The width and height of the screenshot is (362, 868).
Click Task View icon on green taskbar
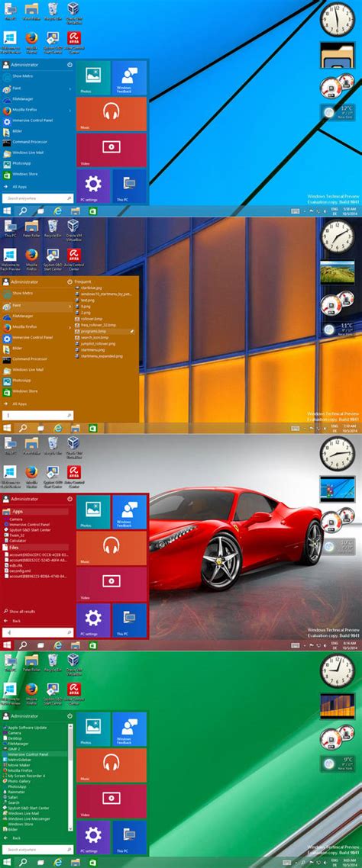[40, 862]
